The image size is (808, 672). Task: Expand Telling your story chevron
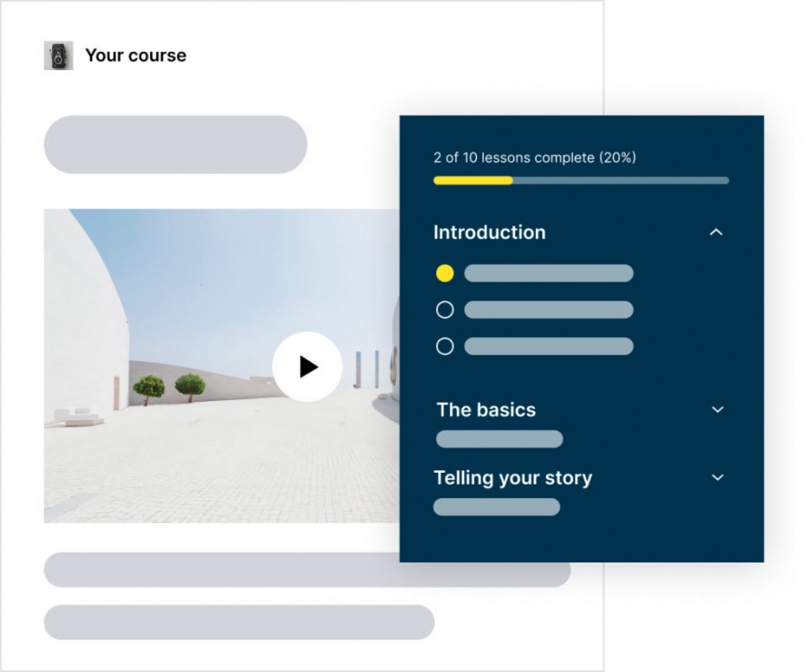[x=717, y=478]
